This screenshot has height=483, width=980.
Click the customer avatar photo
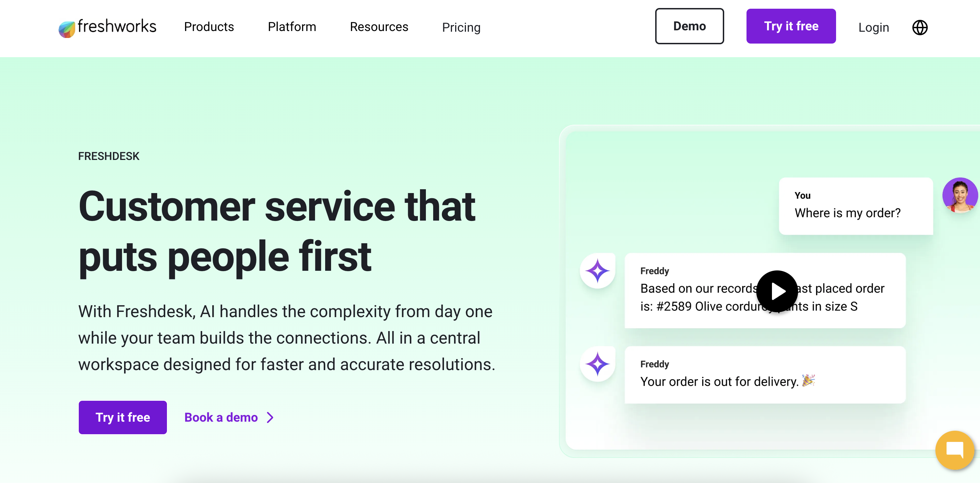(959, 195)
